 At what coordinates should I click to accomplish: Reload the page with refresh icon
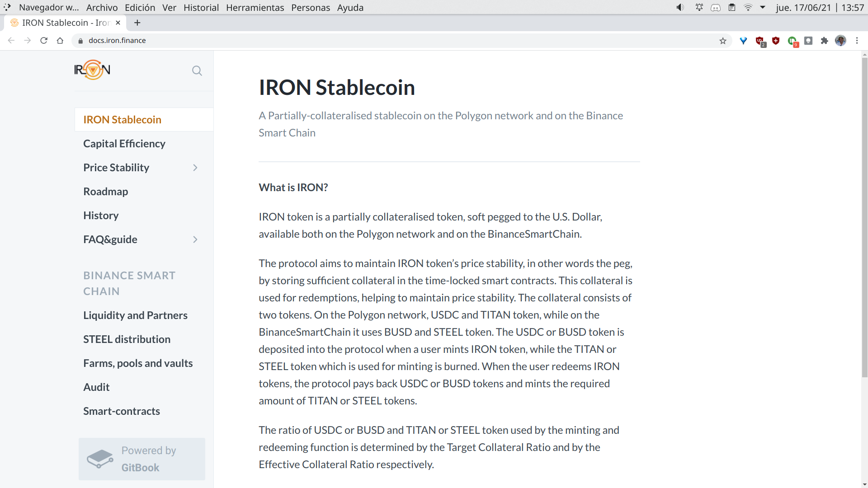coord(44,41)
